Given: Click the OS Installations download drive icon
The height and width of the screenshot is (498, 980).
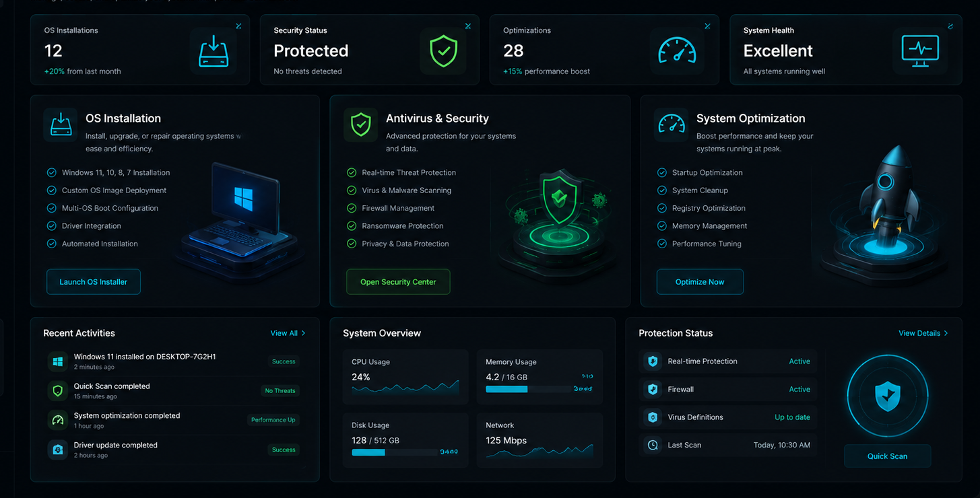Looking at the screenshot, I should (214, 51).
